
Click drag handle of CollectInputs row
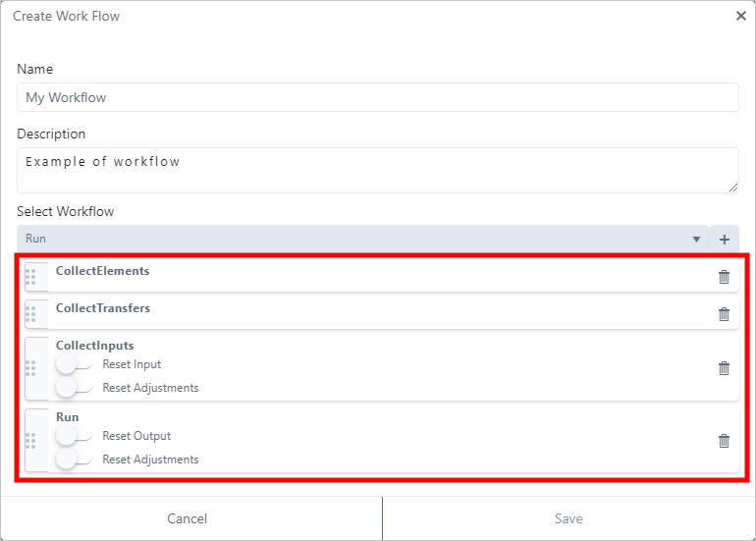coord(30,368)
